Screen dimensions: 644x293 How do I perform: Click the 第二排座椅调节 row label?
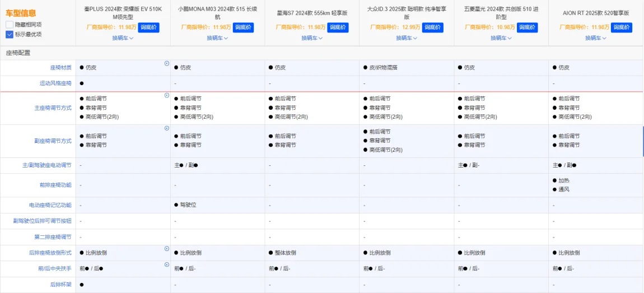pyautogui.click(x=53, y=237)
